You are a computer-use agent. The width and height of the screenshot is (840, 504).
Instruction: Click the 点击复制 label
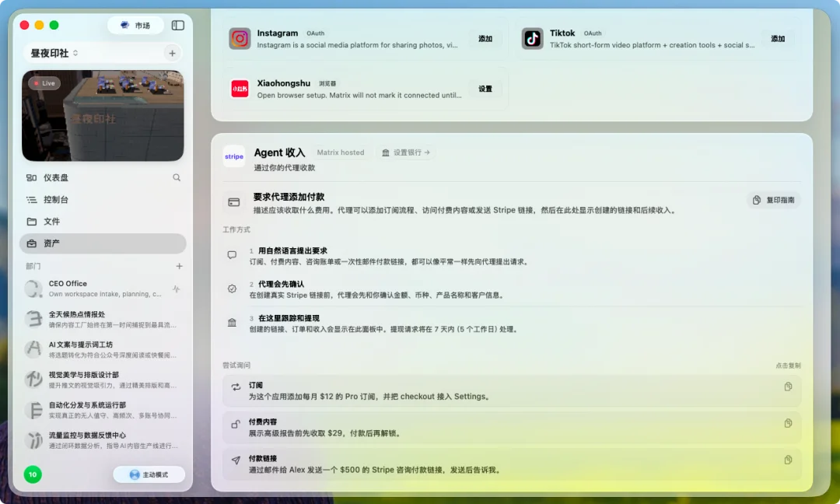[788, 366]
